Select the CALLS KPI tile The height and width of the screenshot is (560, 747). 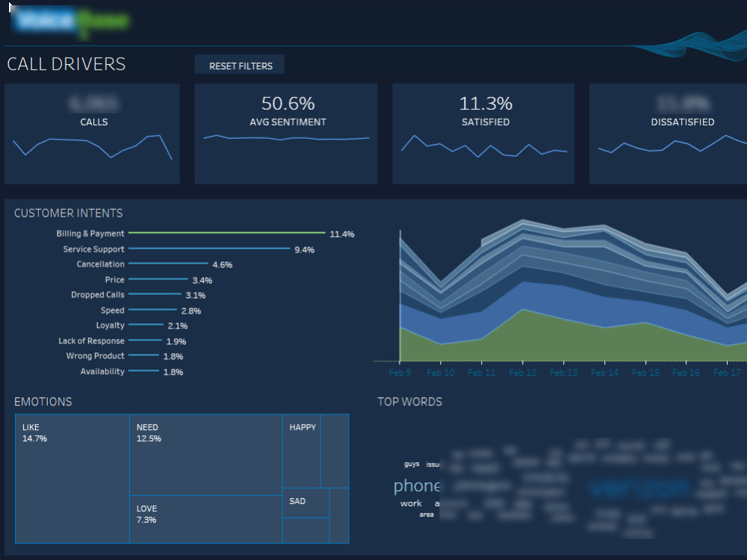pos(92,134)
